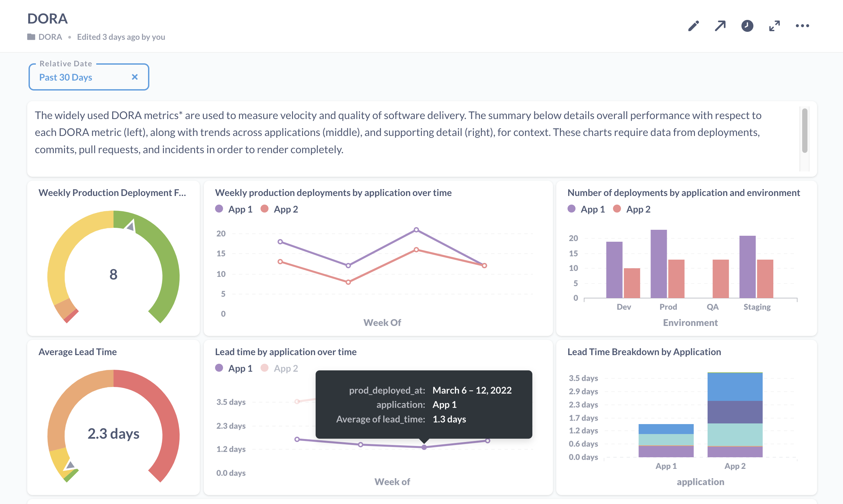Click highlighted App 1 lead time data point
843x504 pixels.
click(x=424, y=447)
